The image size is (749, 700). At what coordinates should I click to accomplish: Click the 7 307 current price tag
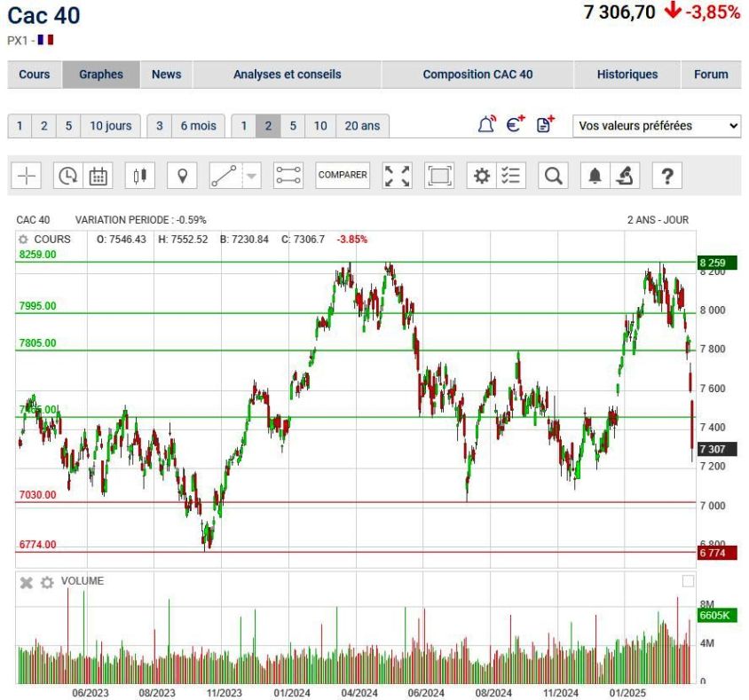717,449
